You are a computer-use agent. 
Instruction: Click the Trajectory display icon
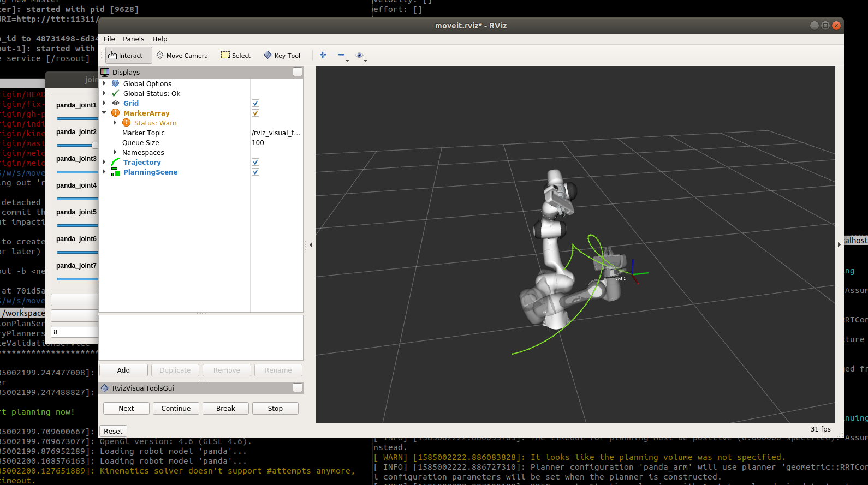116,162
